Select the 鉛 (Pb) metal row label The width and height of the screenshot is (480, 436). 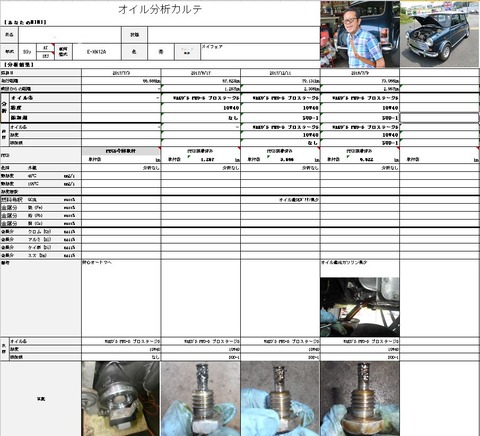coord(40,216)
